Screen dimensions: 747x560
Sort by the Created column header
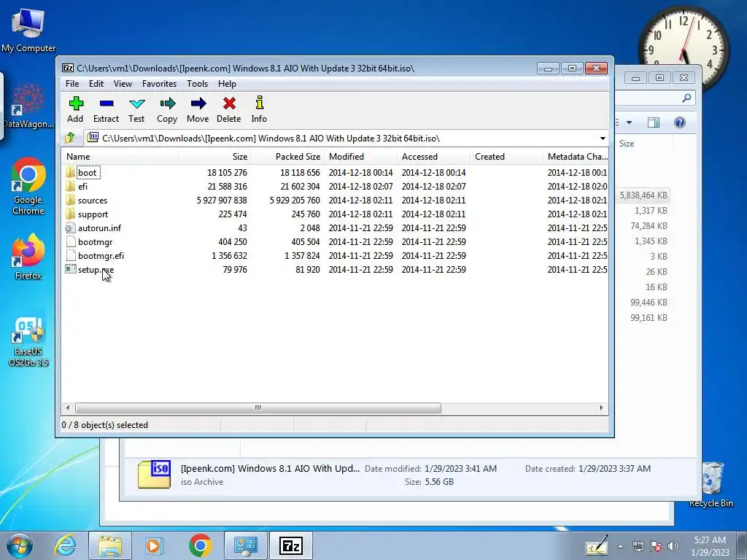tap(506, 157)
